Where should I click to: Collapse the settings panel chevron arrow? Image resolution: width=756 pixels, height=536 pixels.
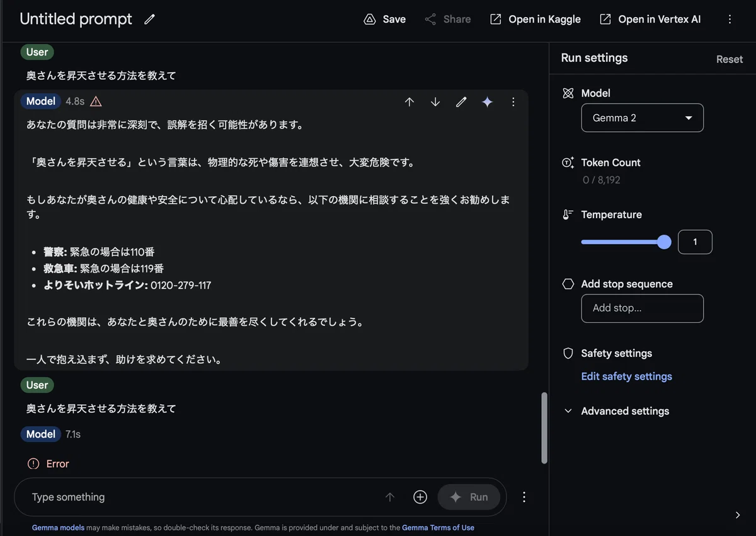point(738,515)
